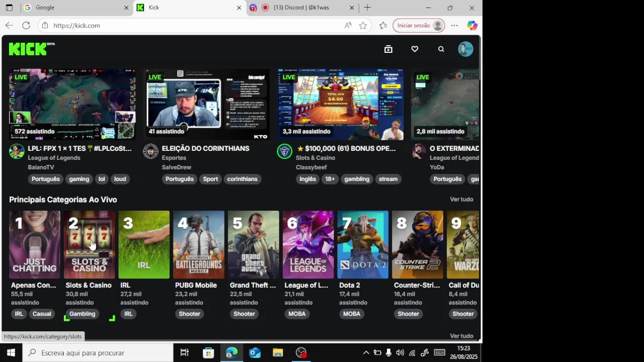This screenshot has height=362, width=644.
Task: Open Task View in taskbar
Action: (185, 353)
